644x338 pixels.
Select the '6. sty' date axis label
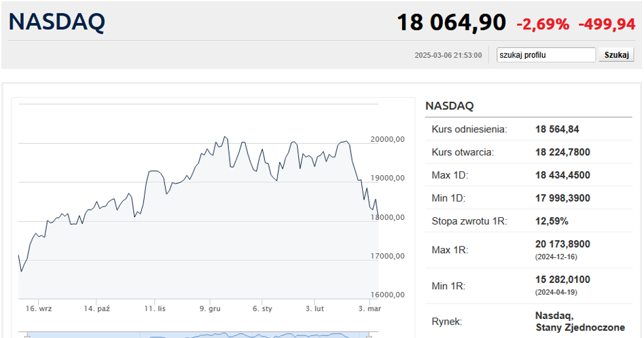(262, 309)
